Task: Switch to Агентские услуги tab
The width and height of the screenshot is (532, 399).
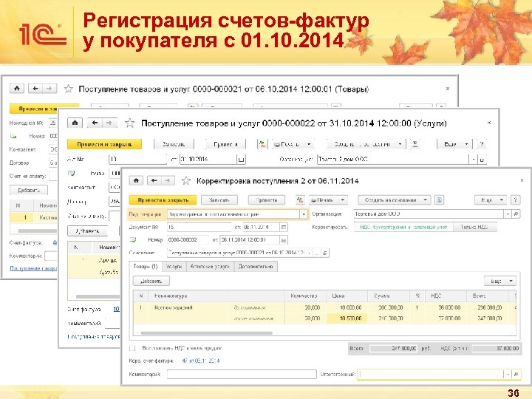Action: (x=210, y=266)
